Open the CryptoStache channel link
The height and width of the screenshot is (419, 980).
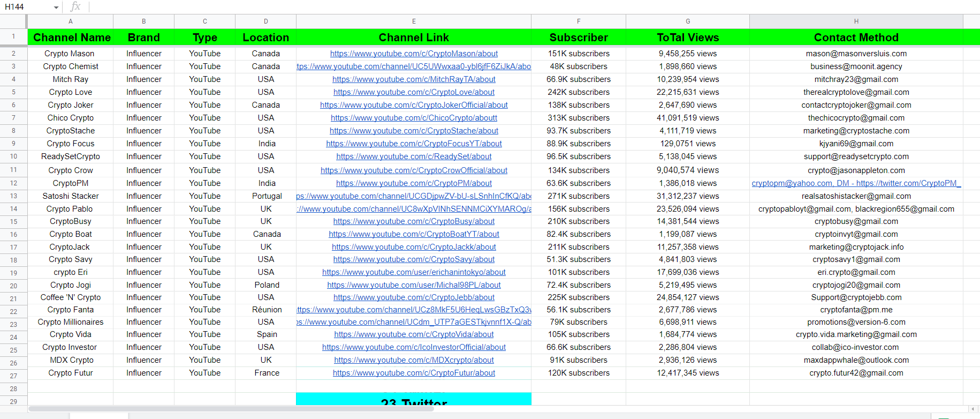(x=414, y=131)
